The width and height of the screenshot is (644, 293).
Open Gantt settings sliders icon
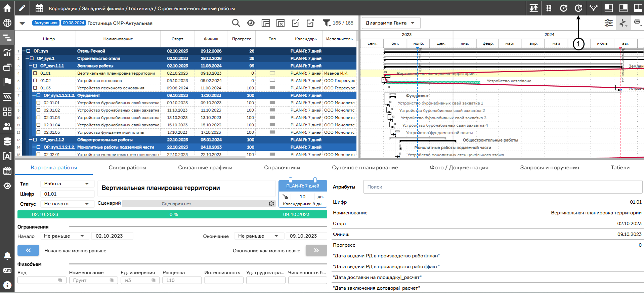609,23
